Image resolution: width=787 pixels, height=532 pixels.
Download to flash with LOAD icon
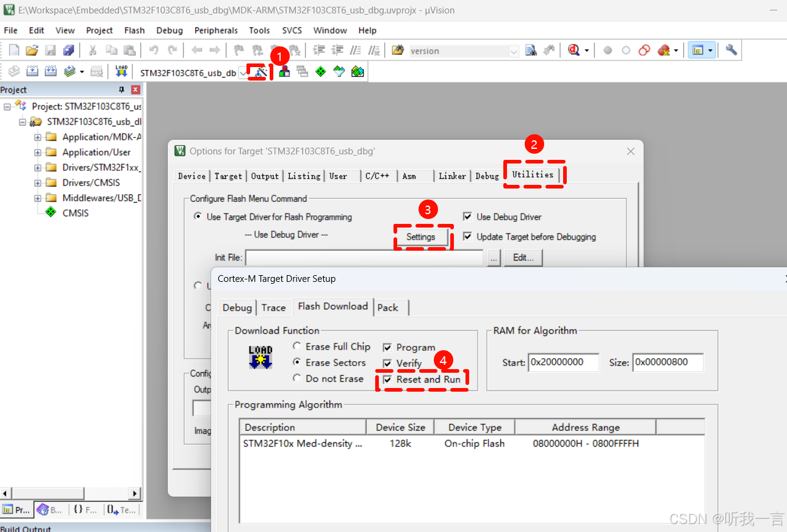[x=121, y=71]
